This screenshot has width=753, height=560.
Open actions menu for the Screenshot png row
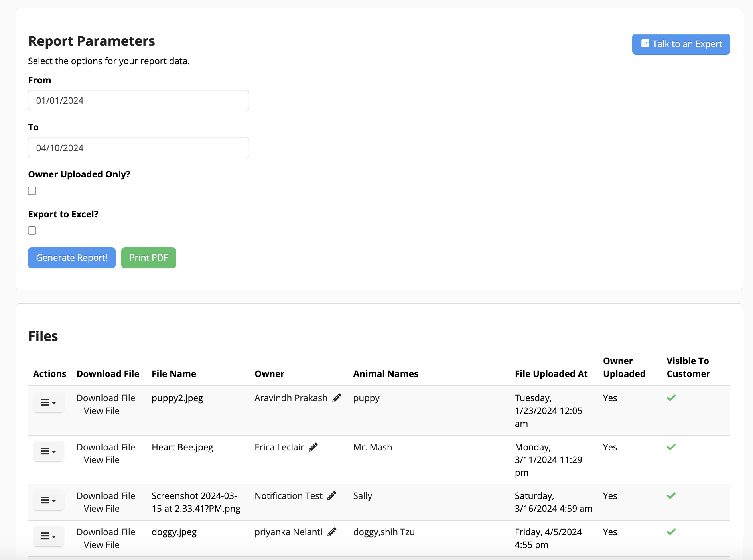[x=48, y=500]
